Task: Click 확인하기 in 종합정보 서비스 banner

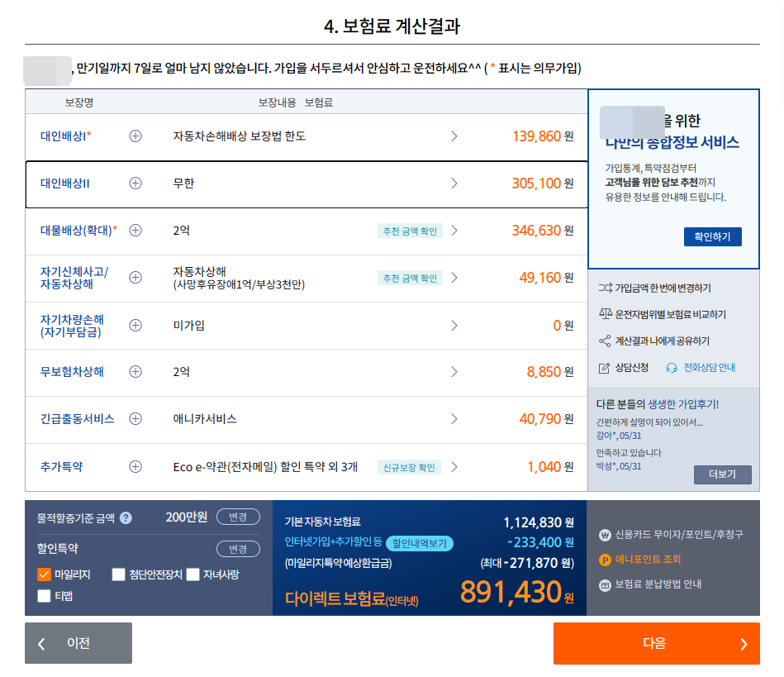Action: click(712, 236)
